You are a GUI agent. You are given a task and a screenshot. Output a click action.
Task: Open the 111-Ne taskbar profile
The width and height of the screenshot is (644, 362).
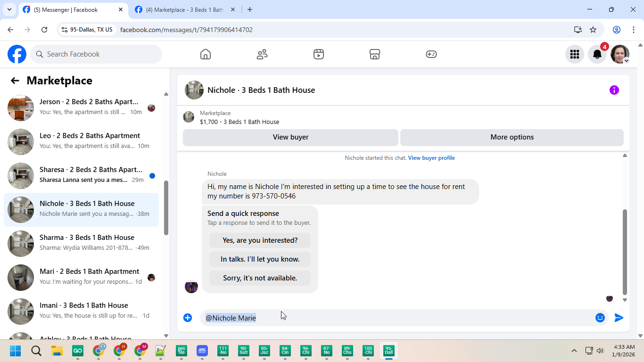(x=223, y=351)
